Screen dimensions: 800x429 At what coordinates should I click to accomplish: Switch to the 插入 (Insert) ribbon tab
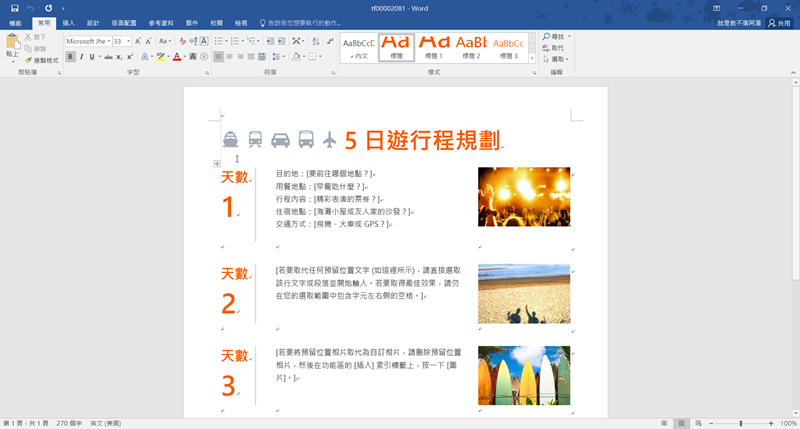tap(68, 22)
